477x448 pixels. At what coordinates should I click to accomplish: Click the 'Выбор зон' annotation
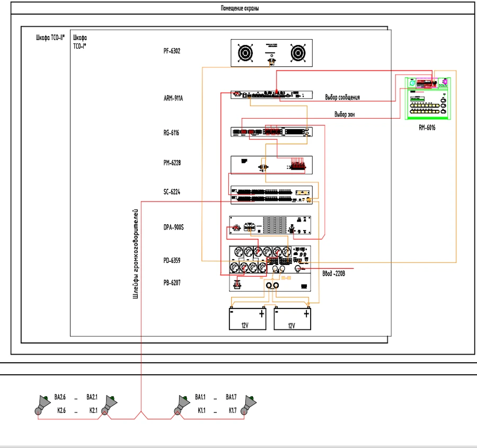click(x=344, y=115)
